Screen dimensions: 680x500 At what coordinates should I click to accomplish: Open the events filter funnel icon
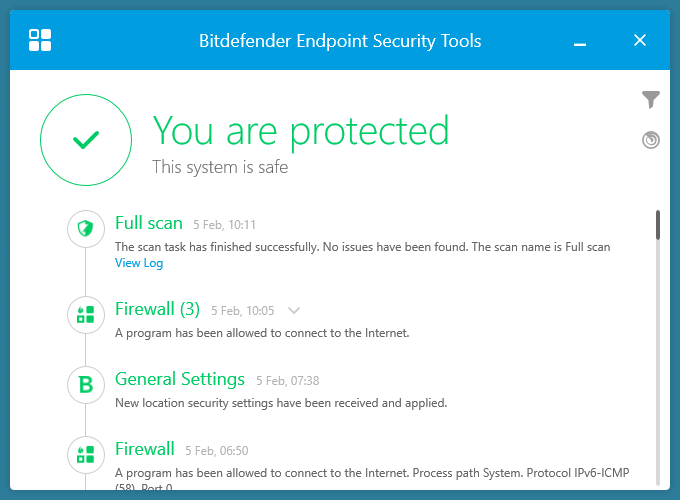point(651,99)
